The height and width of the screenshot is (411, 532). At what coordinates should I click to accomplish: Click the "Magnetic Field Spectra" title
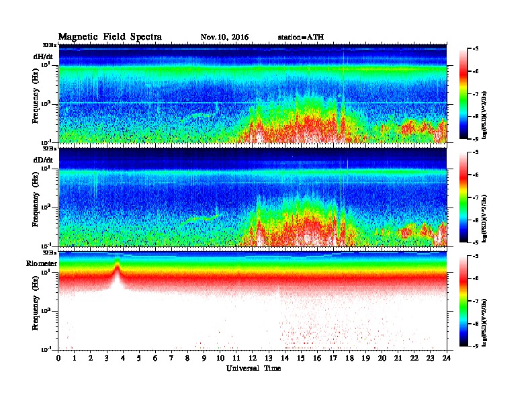[x=110, y=37]
